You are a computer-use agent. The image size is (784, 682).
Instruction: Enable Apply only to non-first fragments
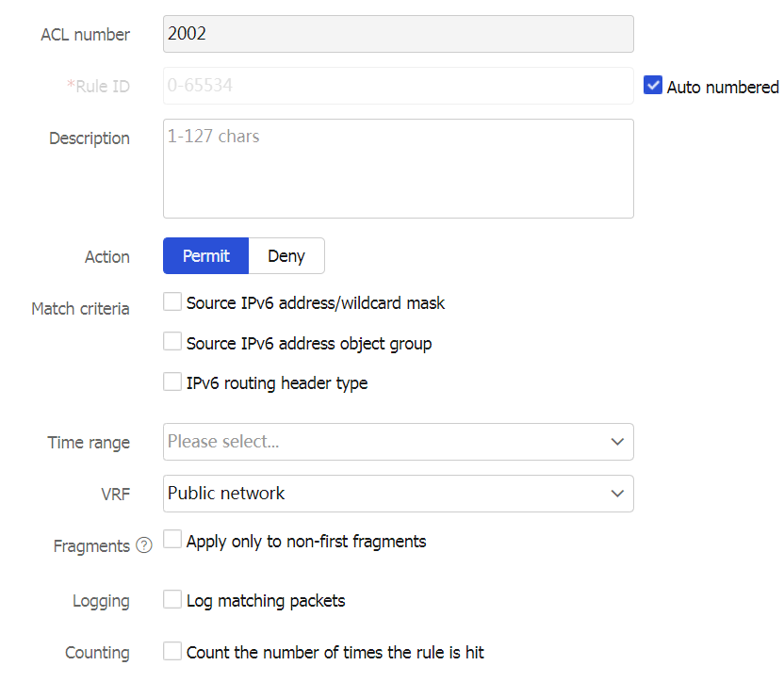172,541
